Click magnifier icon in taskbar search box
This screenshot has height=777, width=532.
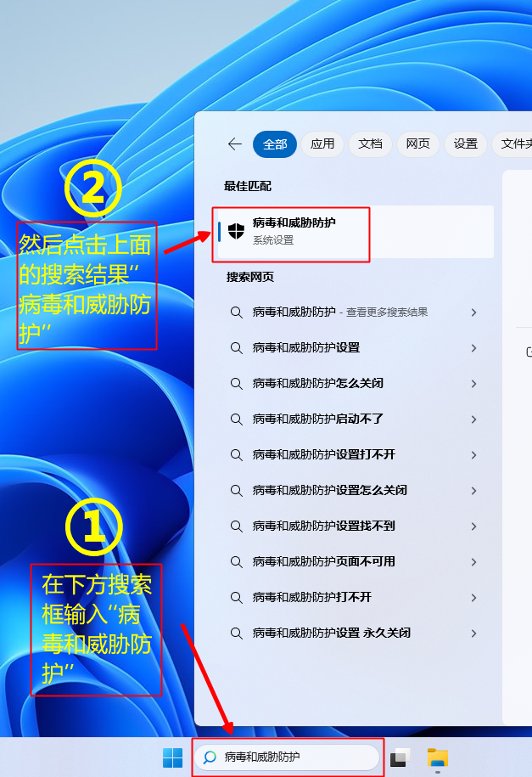click(x=210, y=757)
